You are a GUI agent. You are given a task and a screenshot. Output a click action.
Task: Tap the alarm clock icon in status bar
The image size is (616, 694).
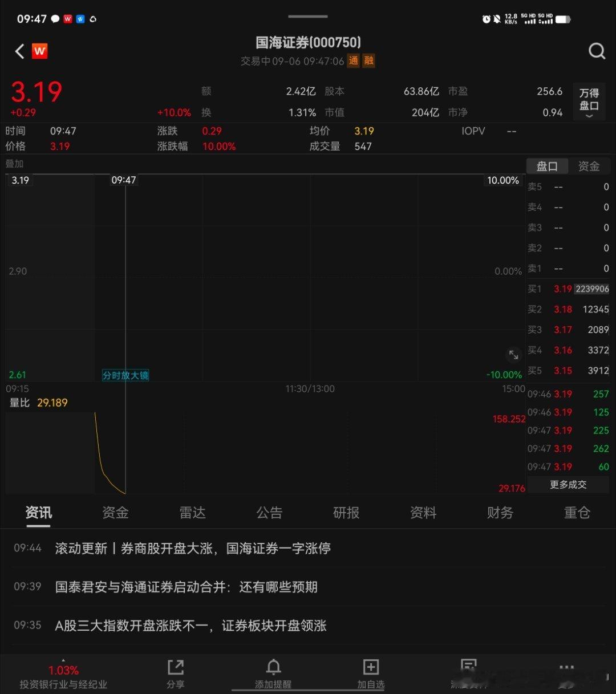(x=486, y=19)
